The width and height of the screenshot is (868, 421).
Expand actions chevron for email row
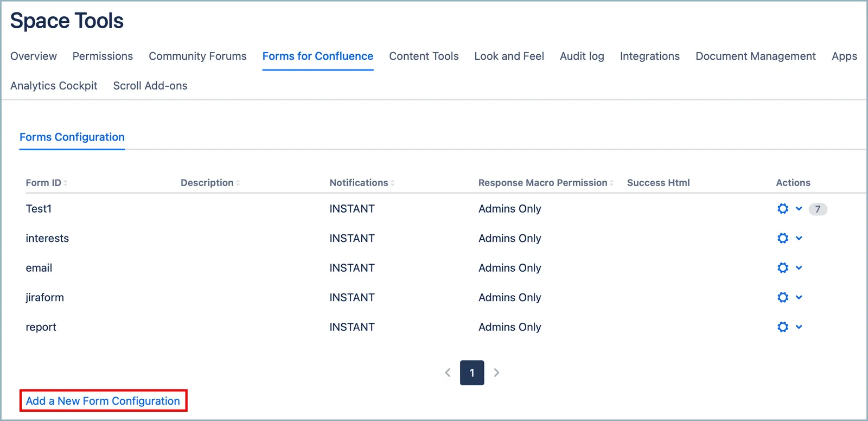(x=799, y=268)
